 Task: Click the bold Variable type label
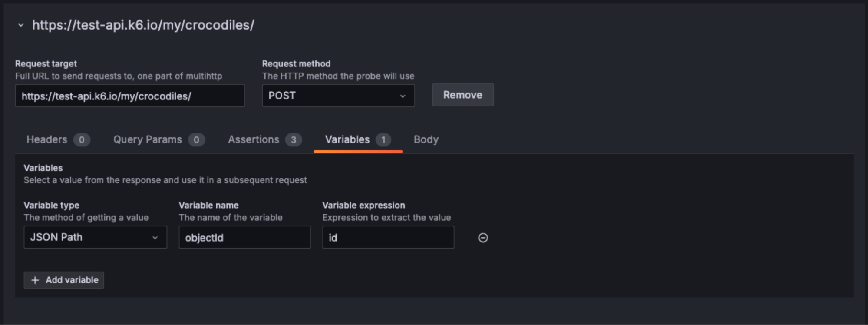tap(51, 205)
